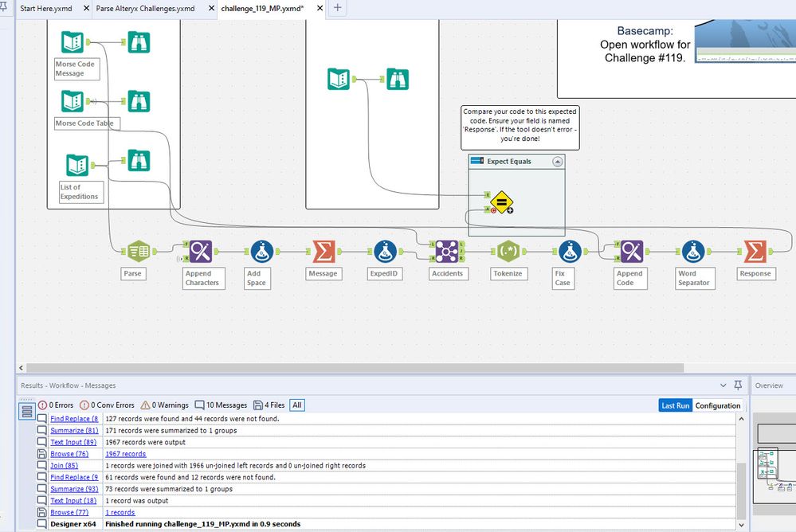Screen dimensions: 796x532
Task: Click the Results scroll down arrow
Action: click(x=741, y=525)
